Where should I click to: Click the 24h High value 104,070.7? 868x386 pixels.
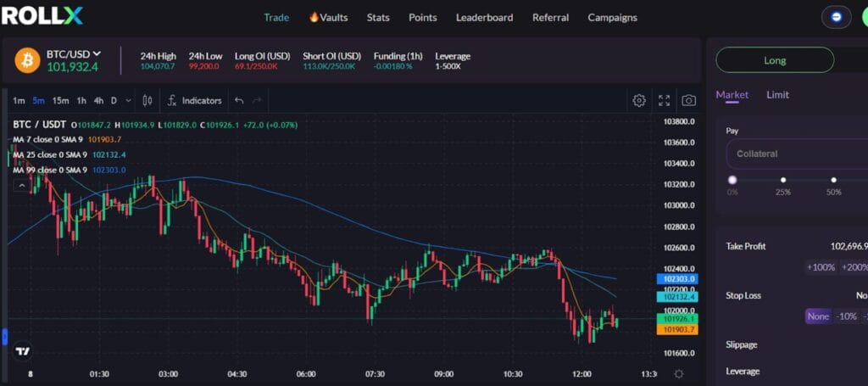click(x=157, y=66)
